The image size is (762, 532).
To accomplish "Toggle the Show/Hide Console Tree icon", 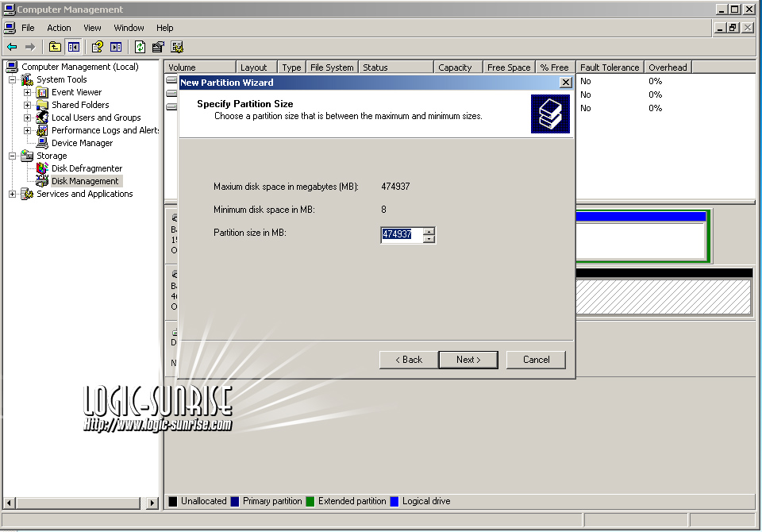I will tap(74, 47).
